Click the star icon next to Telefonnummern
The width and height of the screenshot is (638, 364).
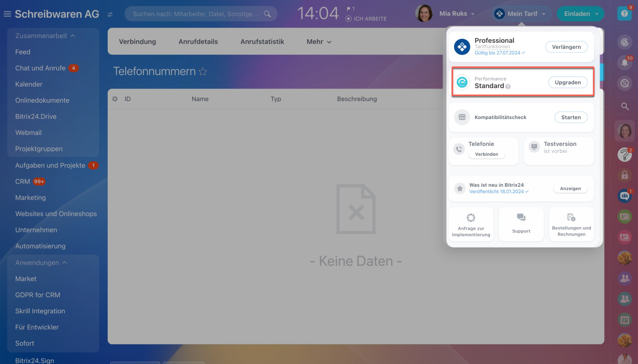pyautogui.click(x=203, y=72)
